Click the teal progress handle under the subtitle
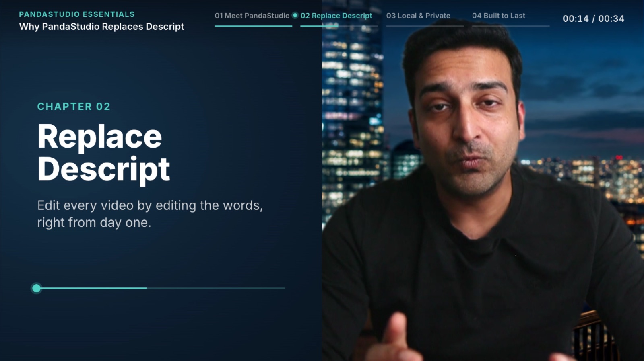The image size is (644, 361). [37, 288]
